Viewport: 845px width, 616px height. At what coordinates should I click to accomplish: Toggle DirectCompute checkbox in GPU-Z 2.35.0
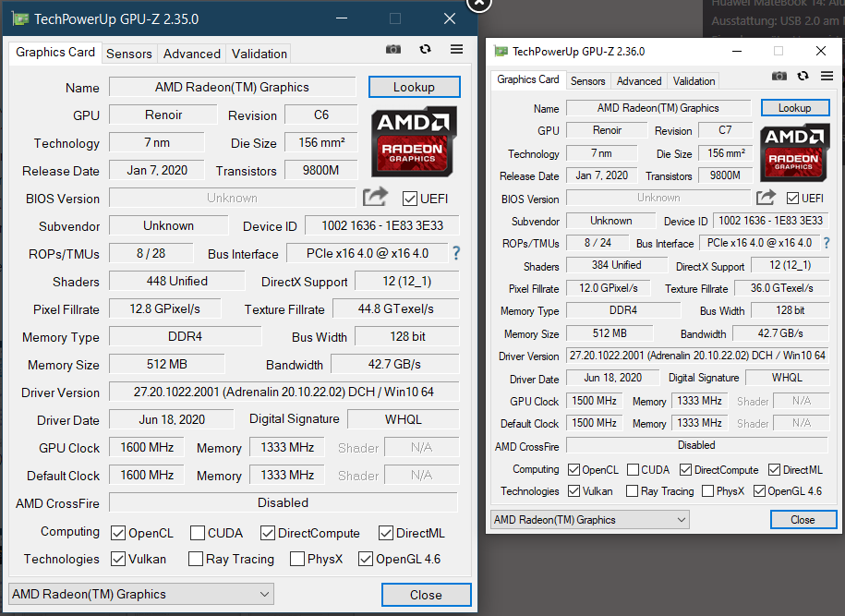click(267, 534)
